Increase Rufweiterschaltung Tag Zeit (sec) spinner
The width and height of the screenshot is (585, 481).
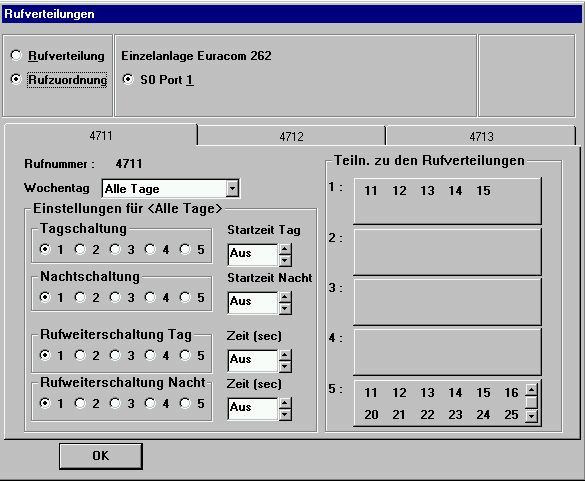(x=285, y=355)
